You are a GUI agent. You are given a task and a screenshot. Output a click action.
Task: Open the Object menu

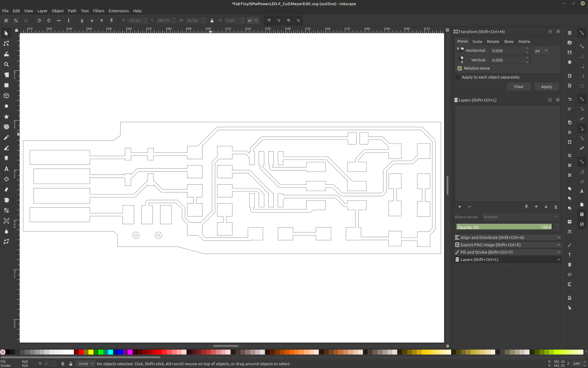(x=58, y=11)
